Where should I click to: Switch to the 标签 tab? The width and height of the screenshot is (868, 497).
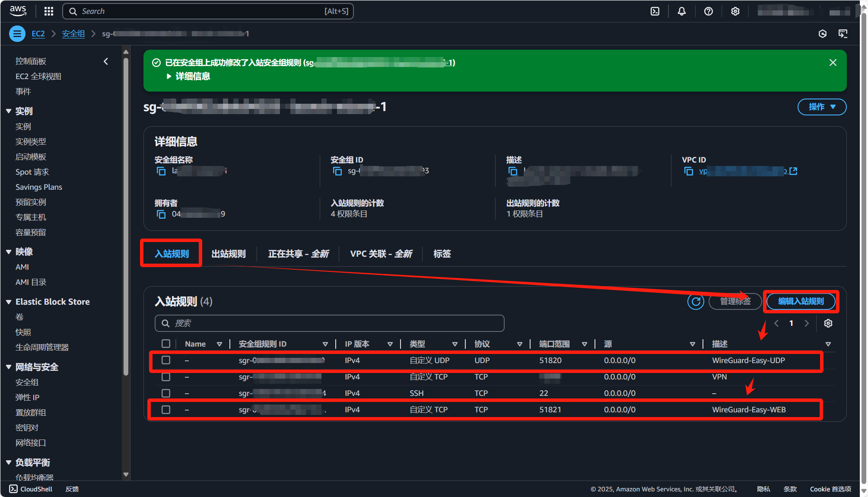coord(442,254)
